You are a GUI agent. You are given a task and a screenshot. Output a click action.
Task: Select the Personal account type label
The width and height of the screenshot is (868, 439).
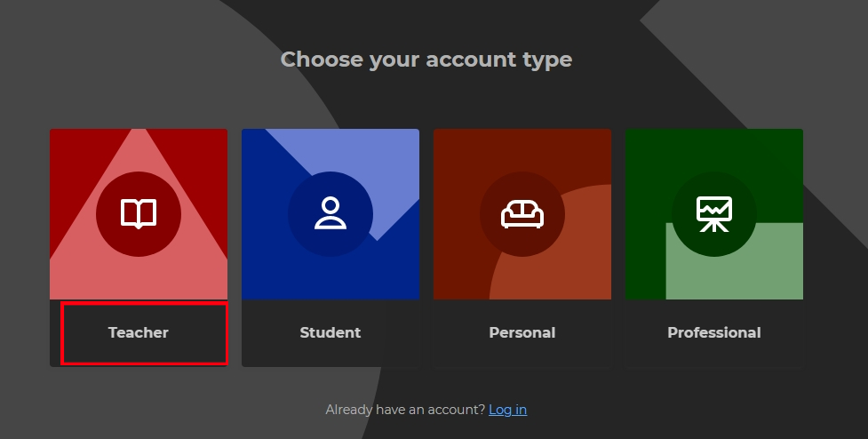(x=522, y=332)
